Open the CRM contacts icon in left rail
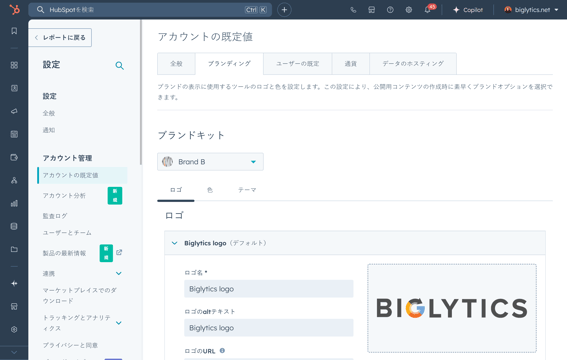This screenshot has width=567, height=360. (14, 88)
